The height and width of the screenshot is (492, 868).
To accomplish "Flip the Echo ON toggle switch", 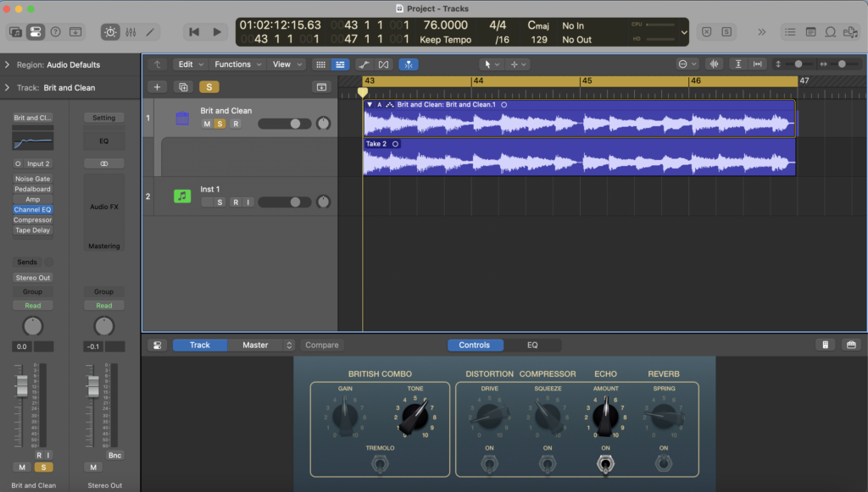I will 605,463.
